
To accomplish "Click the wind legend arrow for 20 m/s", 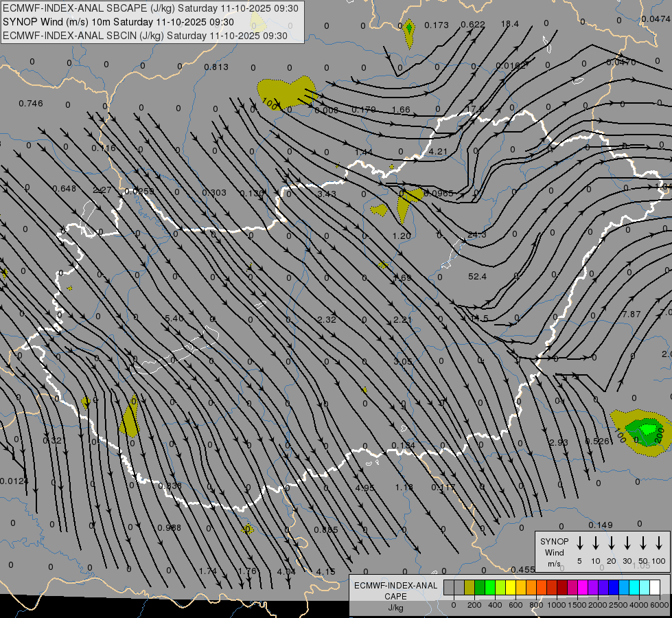I will click(611, 543).
